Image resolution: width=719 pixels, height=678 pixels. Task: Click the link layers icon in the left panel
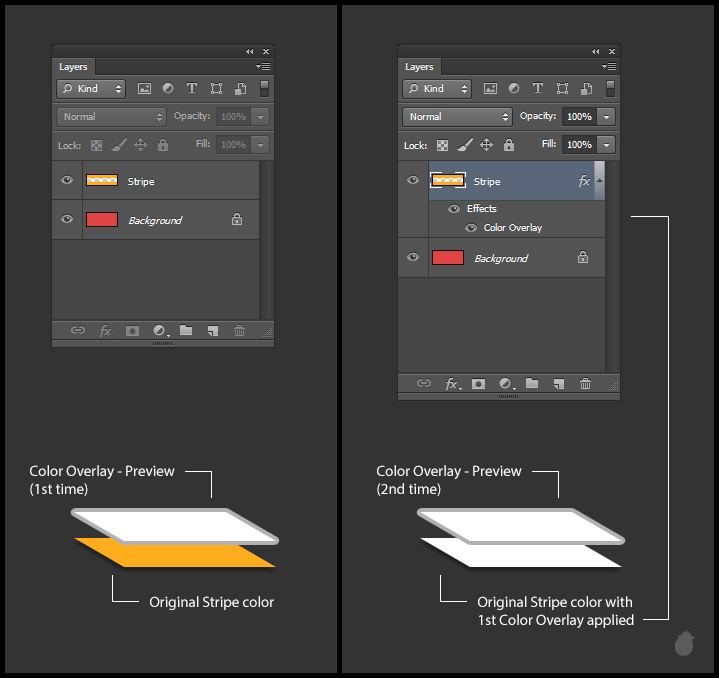coord(78,331)
